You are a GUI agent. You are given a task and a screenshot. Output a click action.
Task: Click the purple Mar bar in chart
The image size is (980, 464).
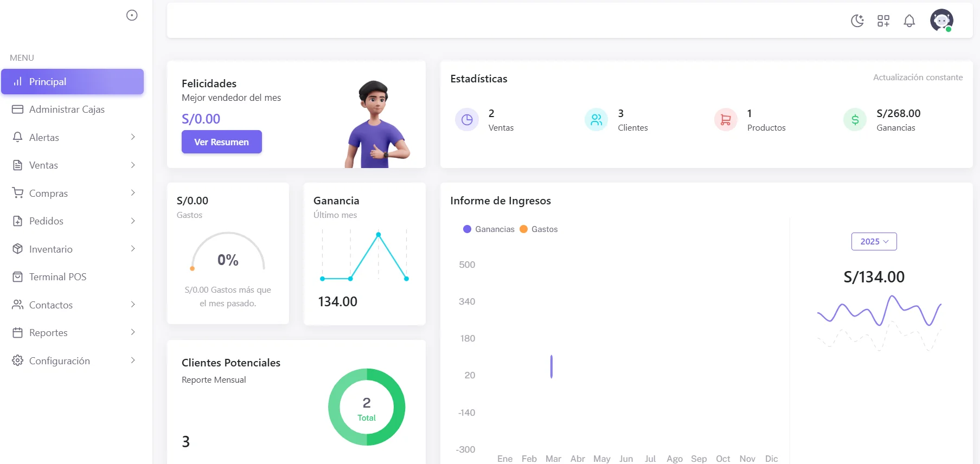point(552,366)
